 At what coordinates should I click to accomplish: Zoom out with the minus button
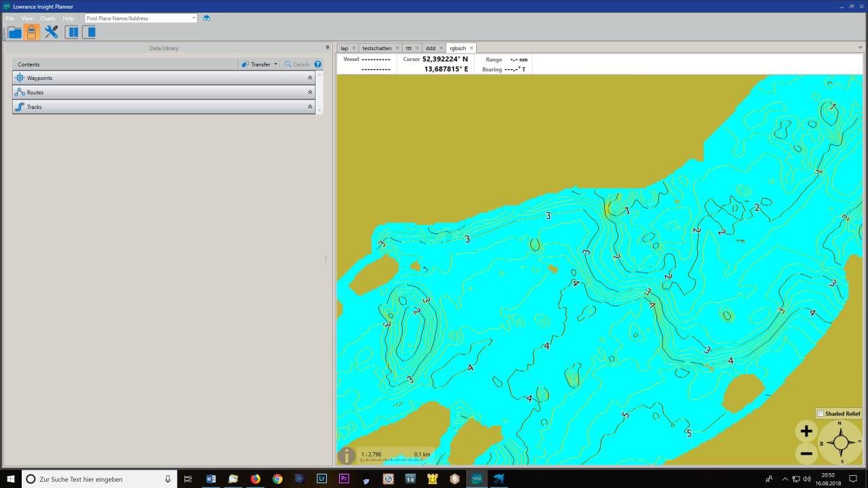coord(806,453)
